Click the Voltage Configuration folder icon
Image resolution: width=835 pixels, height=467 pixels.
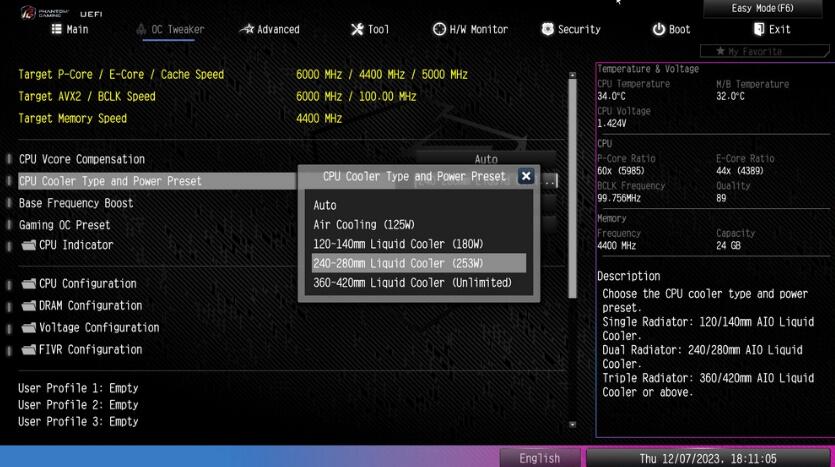29,327
